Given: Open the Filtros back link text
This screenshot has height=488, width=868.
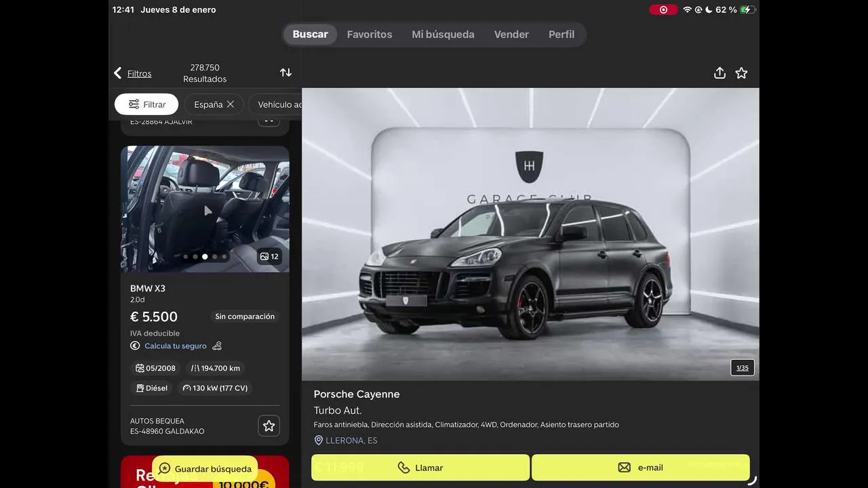Looking at the screenshot, I should click(x=139, y=73).
